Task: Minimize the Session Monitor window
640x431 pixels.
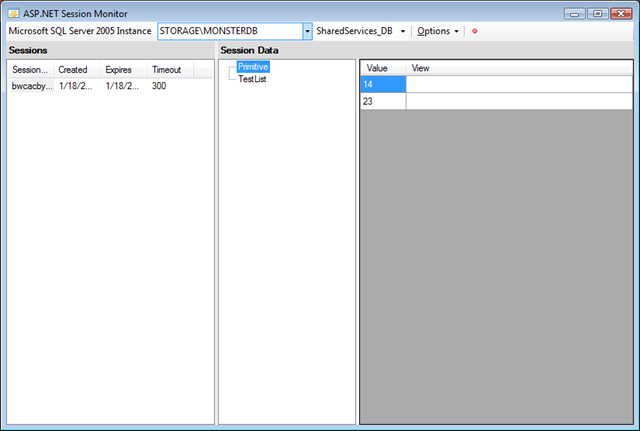Action: click(x=575, y=14)
